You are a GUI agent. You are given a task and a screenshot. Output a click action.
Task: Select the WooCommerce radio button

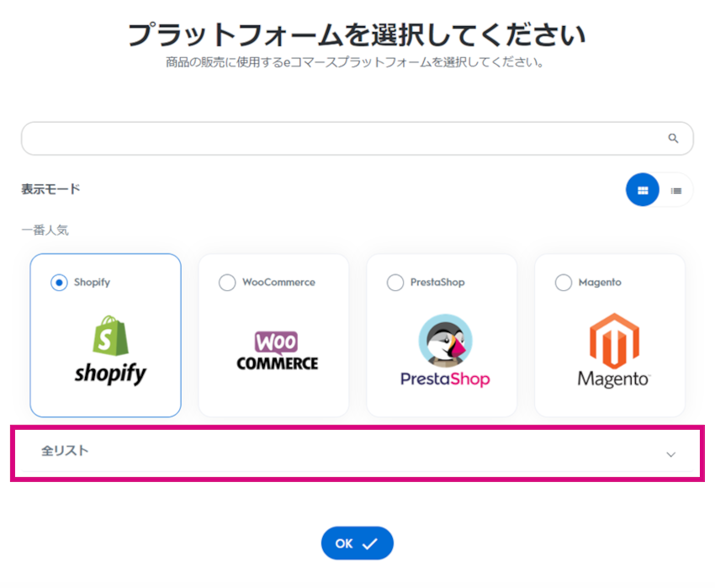[x=227, y=283]
